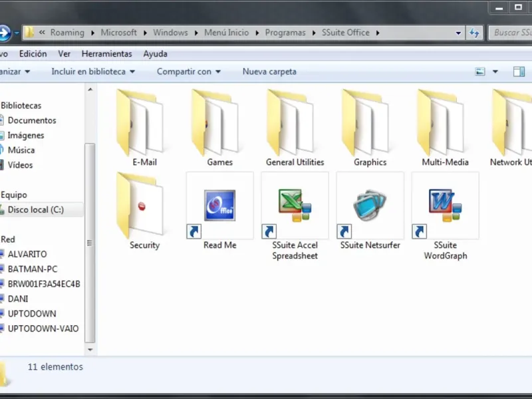The width and height of the screenshot is (532, 399).
Task: Click the navigation pane scrollbar thumb
Action: pyautogui.click(x=90, y=243)
